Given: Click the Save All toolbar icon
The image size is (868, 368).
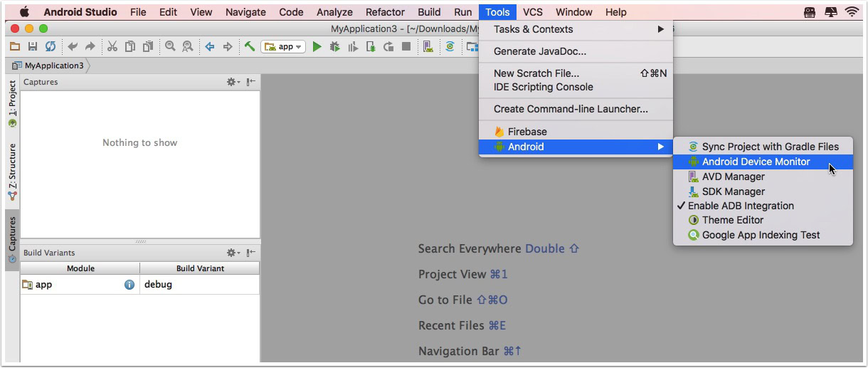Looking at the screenshot, I should [x=33, y=46].
